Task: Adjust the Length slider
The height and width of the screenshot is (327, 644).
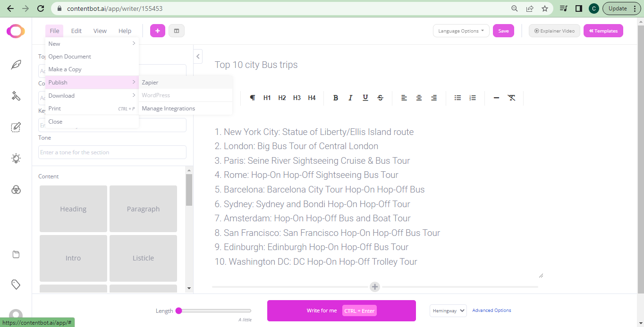Action: tap(179, 310)
